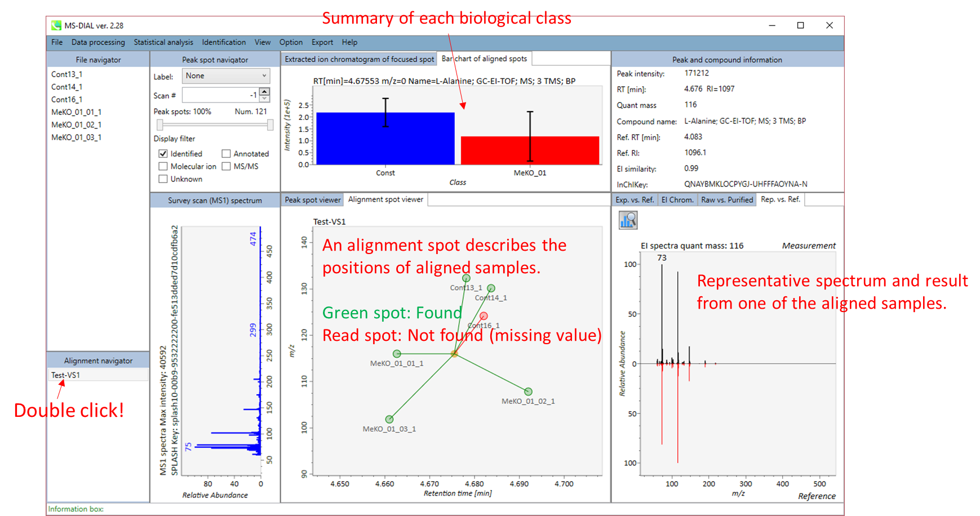The width and height of the screenshot is (980, 516).
Task: Click the MeKO_01_02_1 green spot
Action: tap(528, 392)
